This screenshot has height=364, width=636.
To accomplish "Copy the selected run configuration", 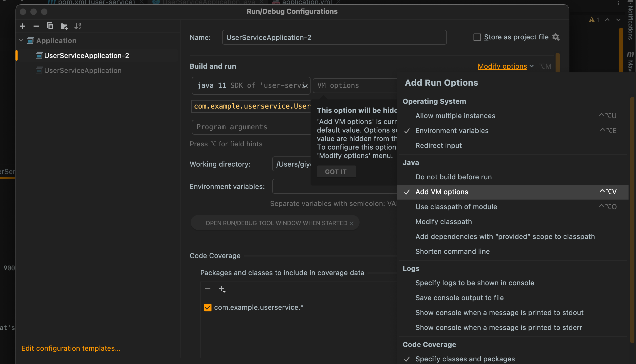I will point(50,26).
